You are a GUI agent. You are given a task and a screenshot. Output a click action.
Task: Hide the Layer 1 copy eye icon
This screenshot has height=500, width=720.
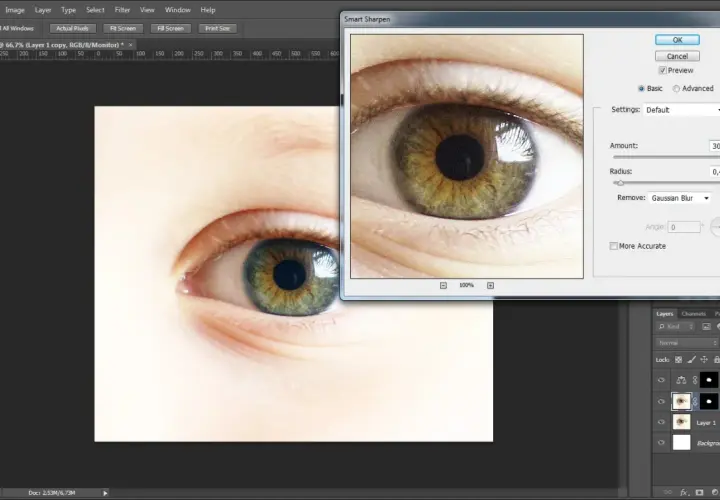pos(661,402)
